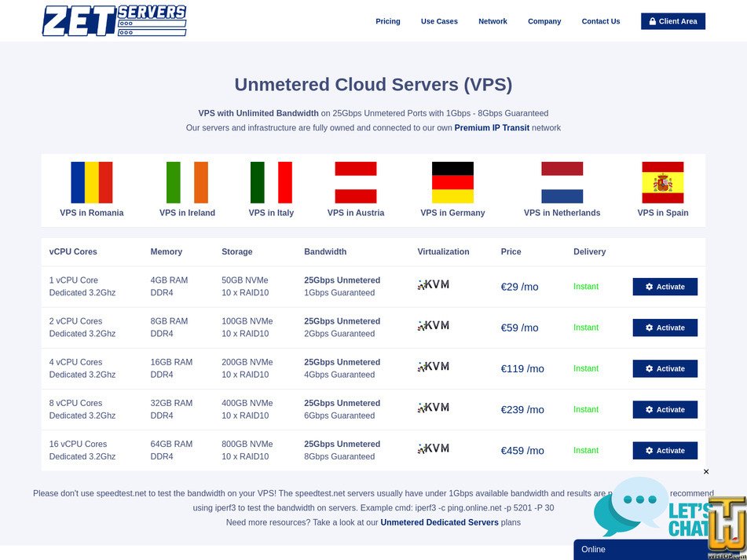Follow the Premium IP Transit link

click(492, 127)
